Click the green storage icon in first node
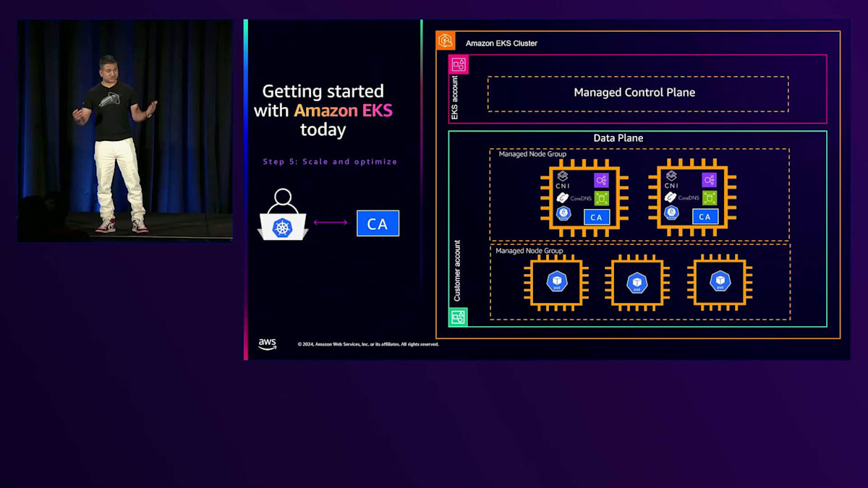This screenshot has width=868, height=488. pos(602,198)
